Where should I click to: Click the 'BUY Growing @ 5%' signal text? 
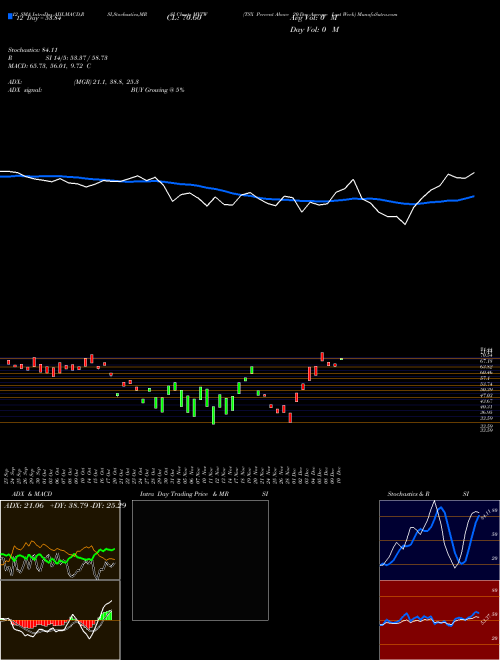(157, 90)
